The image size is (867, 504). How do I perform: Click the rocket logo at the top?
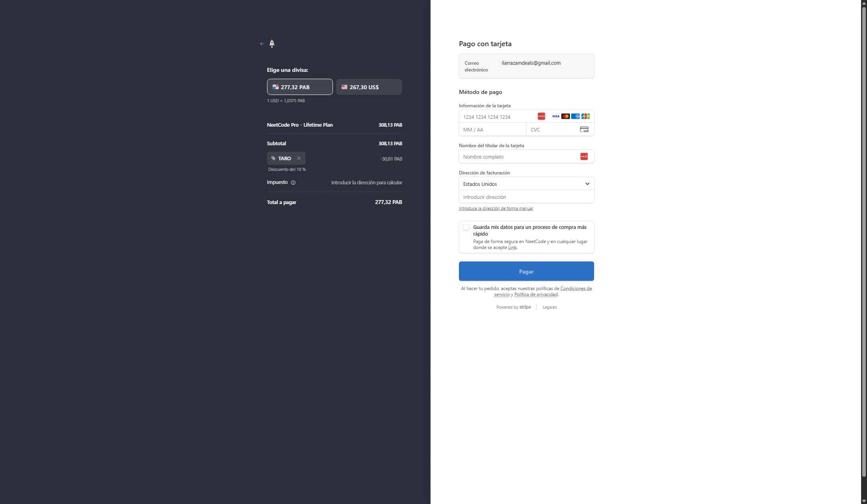(272, 43)
